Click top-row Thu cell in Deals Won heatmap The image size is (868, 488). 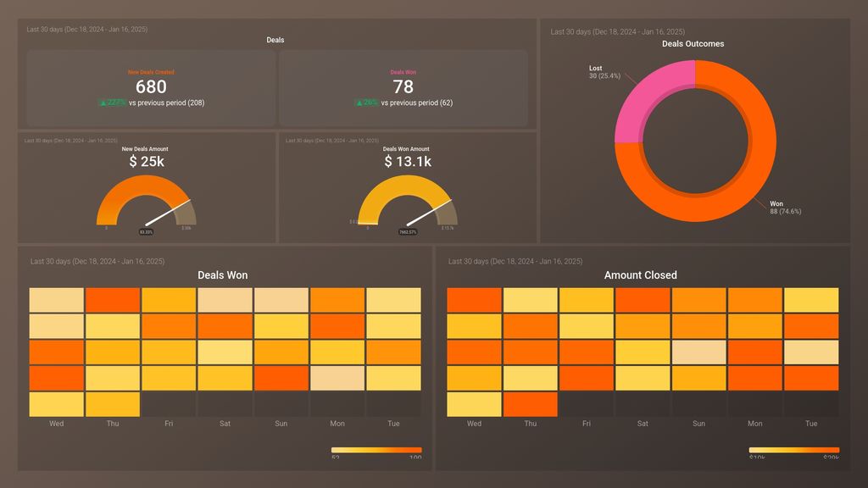pyautogui.click(x=113, y=300)
